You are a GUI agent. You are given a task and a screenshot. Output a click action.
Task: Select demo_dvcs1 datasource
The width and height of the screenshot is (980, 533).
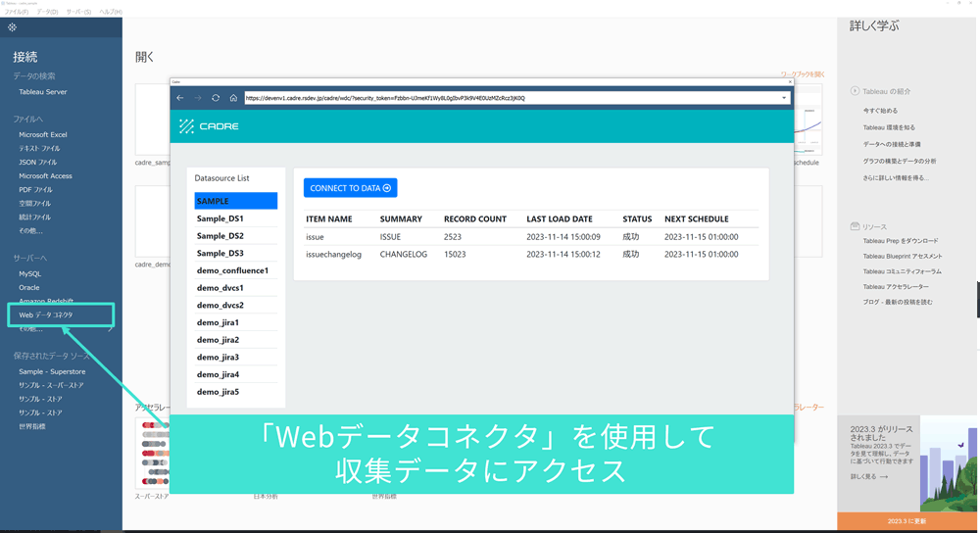(235, 287)
